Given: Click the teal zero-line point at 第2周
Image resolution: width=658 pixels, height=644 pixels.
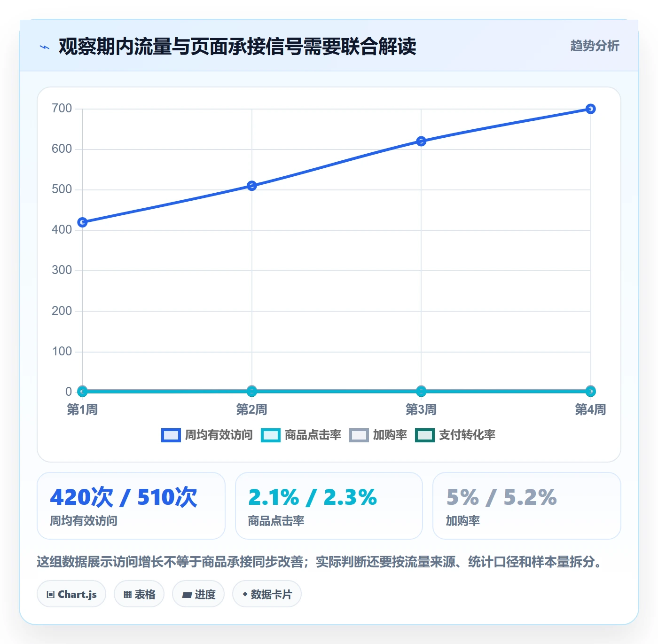Looking at the screenshot, I should point(252,391).
